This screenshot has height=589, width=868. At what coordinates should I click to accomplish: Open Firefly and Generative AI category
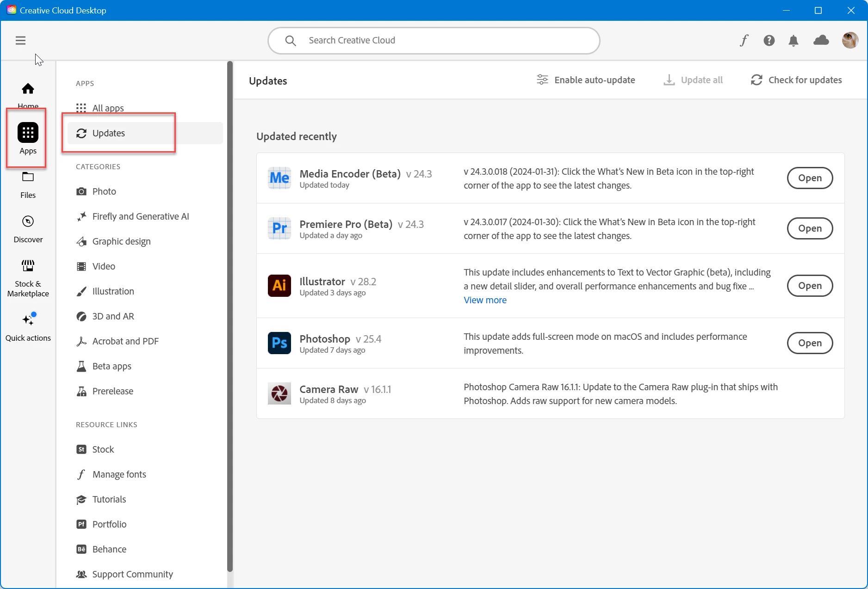tap(145, 216)
